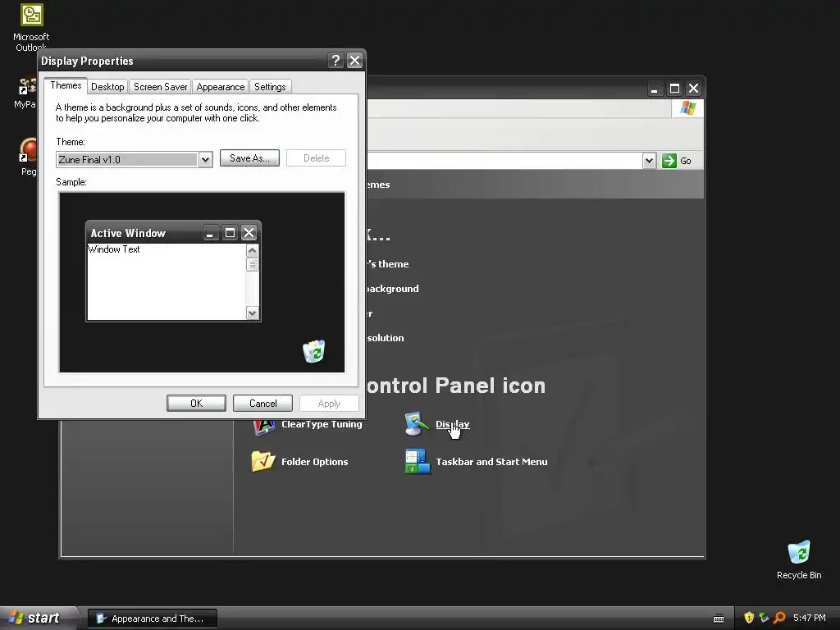Maximize the Control Panel window behind
The width and height of the screenshot is (840, 630).
[674, 89]
